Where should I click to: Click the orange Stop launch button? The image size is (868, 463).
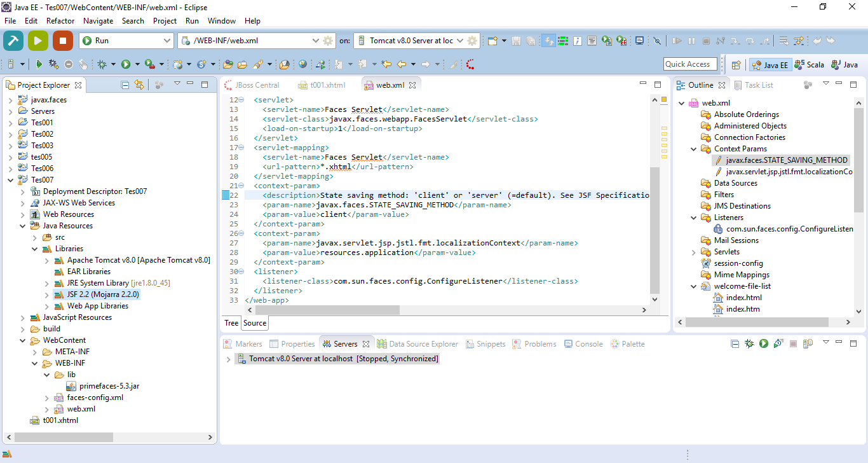62,41
